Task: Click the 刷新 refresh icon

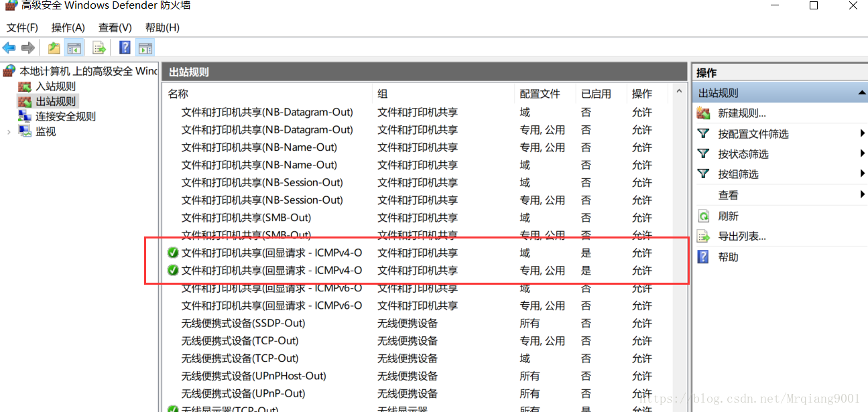Action: (703, 216)
